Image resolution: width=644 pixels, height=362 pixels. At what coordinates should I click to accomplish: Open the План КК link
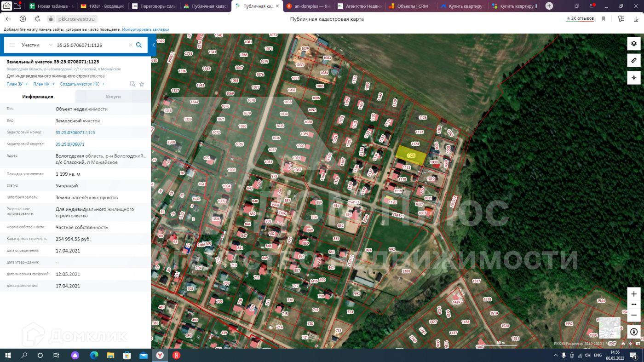pyautogui.click(x=44, y=84)
